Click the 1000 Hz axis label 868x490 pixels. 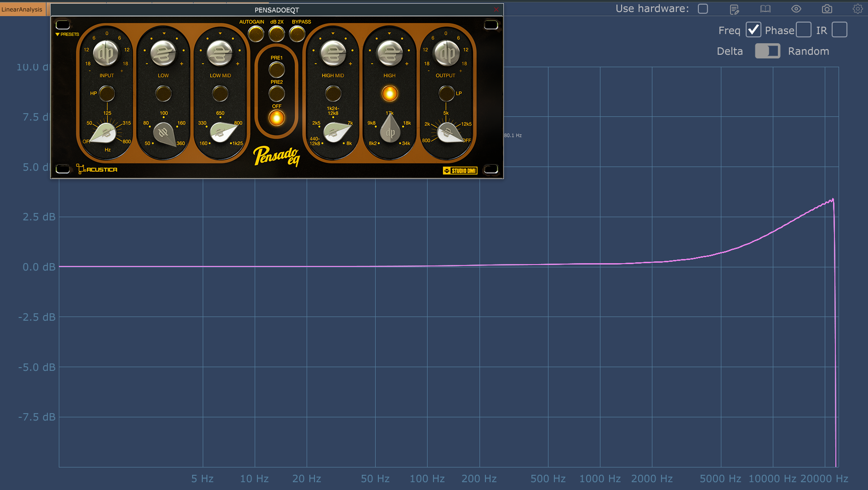600,478
